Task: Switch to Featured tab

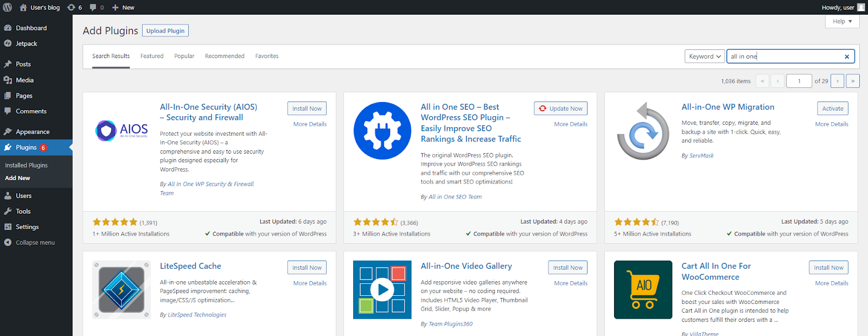Action: [152, 56]
